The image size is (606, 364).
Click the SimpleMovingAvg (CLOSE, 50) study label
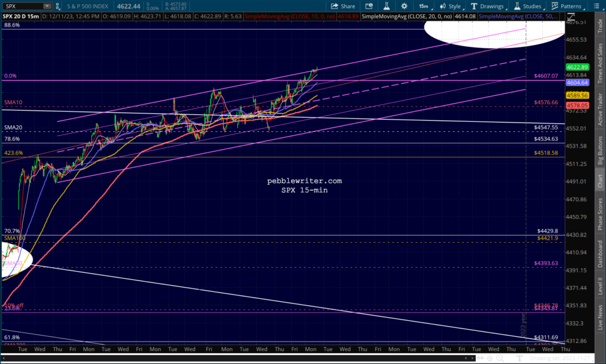pos(518,16)
